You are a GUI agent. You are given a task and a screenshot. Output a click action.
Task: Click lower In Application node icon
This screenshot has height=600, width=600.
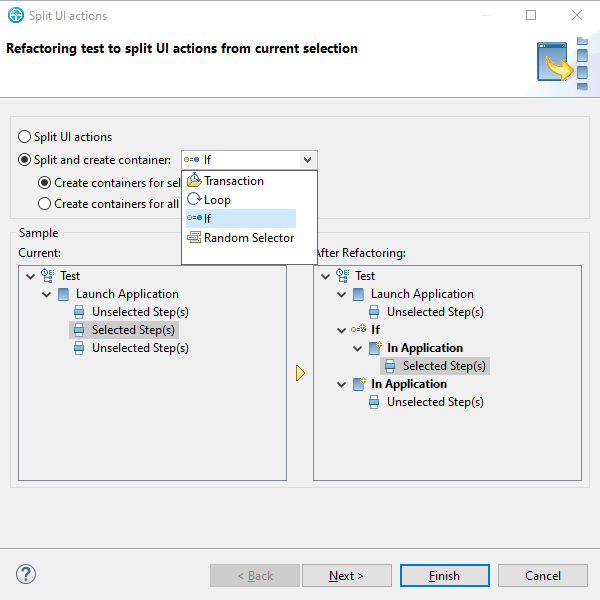tap(359, 383)
